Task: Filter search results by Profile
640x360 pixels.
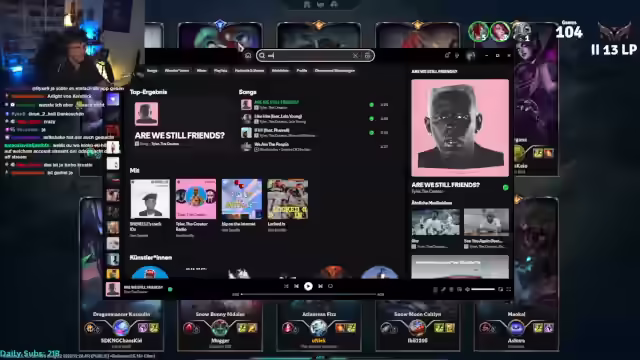Action: (302, 71)
